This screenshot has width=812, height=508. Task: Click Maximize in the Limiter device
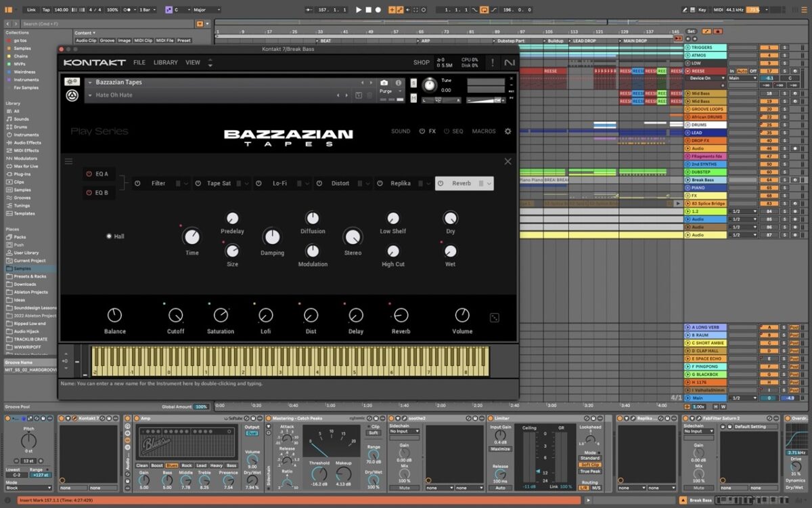pos(501,449)
